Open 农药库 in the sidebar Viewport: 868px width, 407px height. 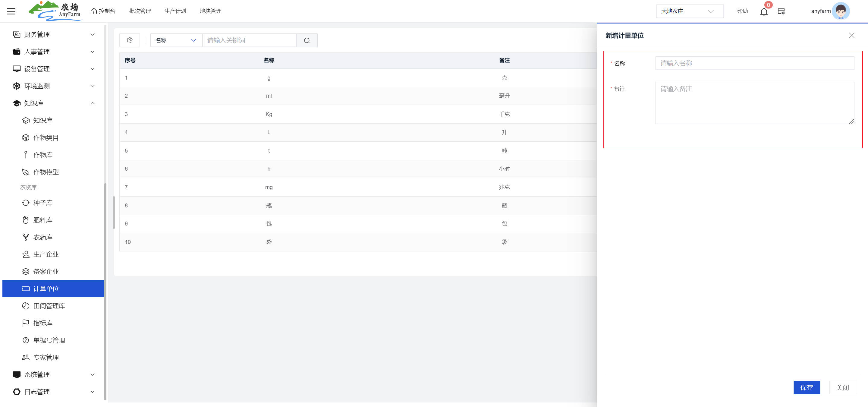point(43,237)
